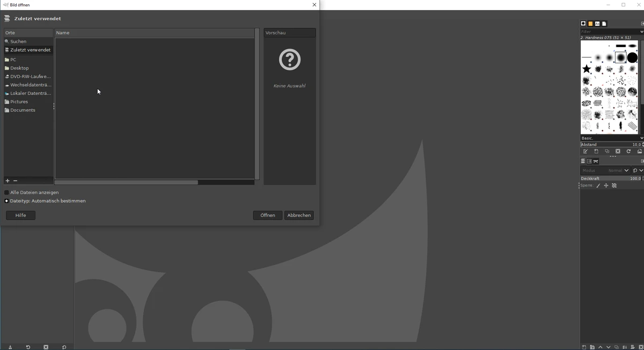Click the horizontal scrollbar of the file list

tap(127, 182)
